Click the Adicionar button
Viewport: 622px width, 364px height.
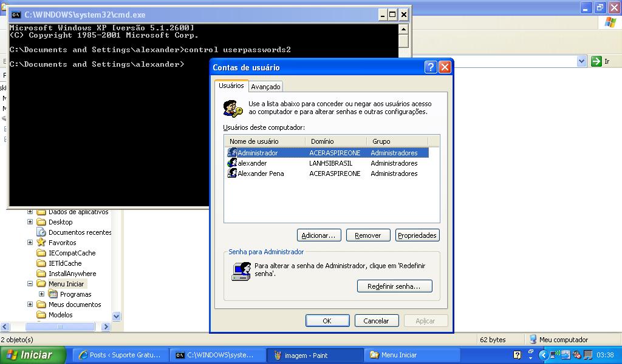[x=319, y=235]
